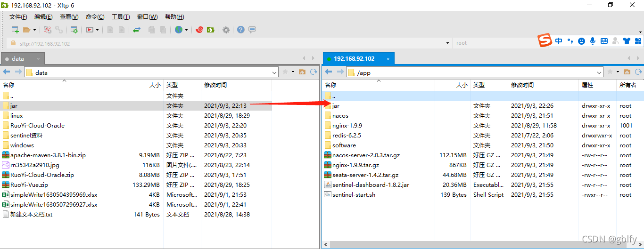644x249 pixels.
Task: Go back in the local data pane
Action: pyautogui.click(x=7, y=72)
